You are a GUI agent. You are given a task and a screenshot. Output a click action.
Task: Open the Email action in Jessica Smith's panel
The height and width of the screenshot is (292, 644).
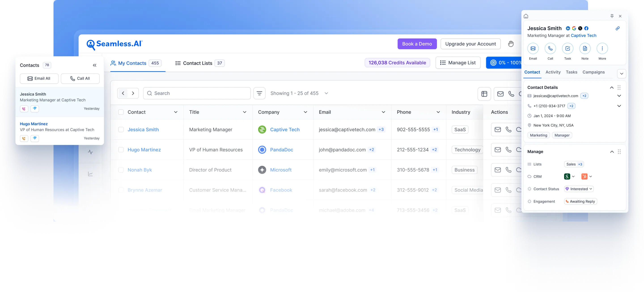(x=533, y=49)
